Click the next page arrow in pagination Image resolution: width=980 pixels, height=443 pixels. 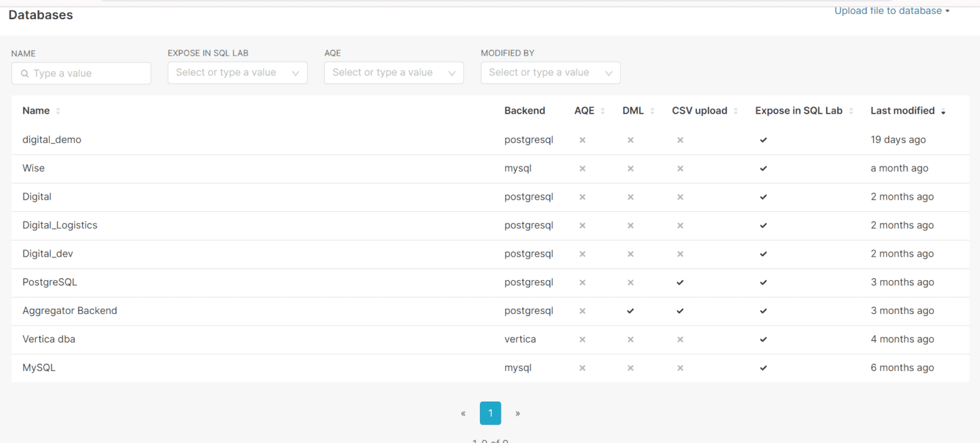517,413
